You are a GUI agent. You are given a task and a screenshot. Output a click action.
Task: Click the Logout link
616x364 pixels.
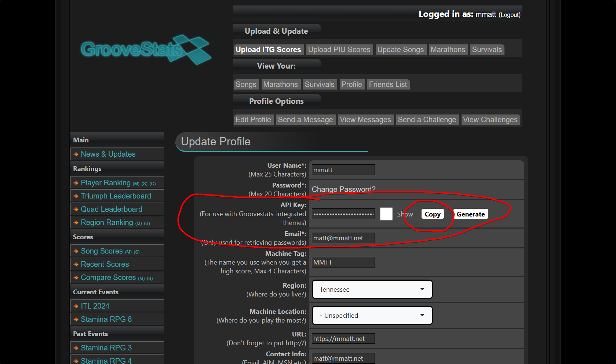509,15
